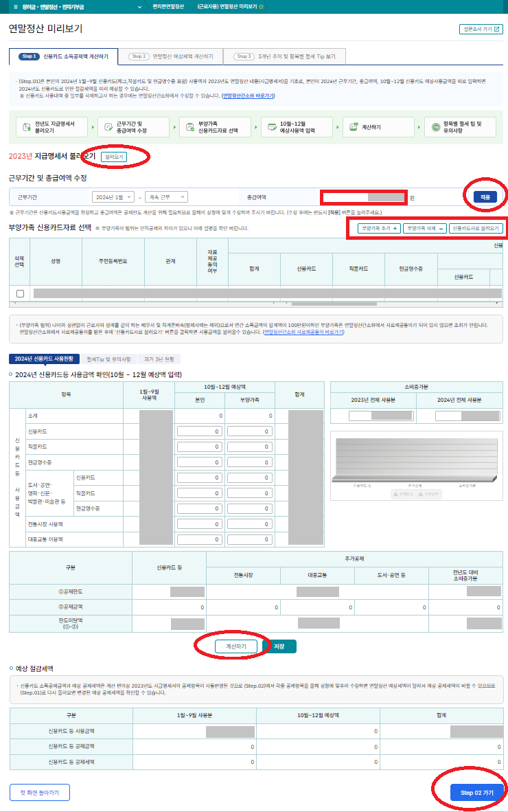The image size is (508, 812).
Task: Click the 신용카드자료 불러오기 button
Action: pyautogui.click(x=476, y=228)
